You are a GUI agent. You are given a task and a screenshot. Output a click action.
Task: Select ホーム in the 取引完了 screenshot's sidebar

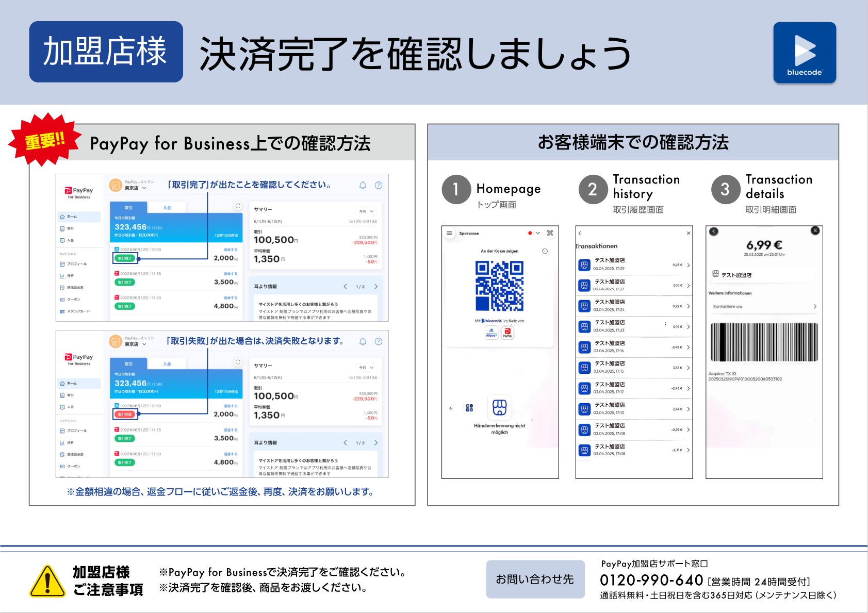pos(79,217)
